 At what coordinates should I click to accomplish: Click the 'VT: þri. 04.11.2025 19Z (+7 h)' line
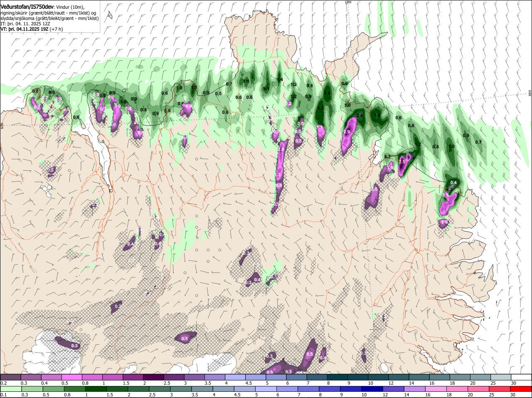tap(32, 29)
